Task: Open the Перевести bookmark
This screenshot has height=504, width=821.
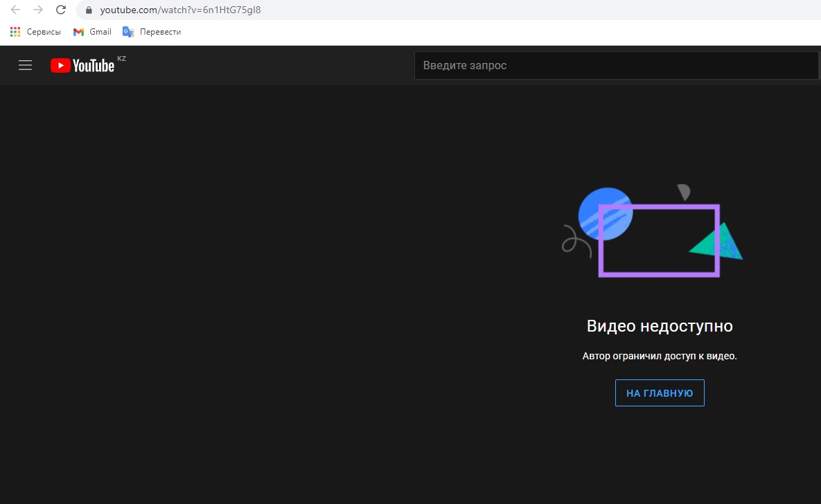Action: click(152, 32)
